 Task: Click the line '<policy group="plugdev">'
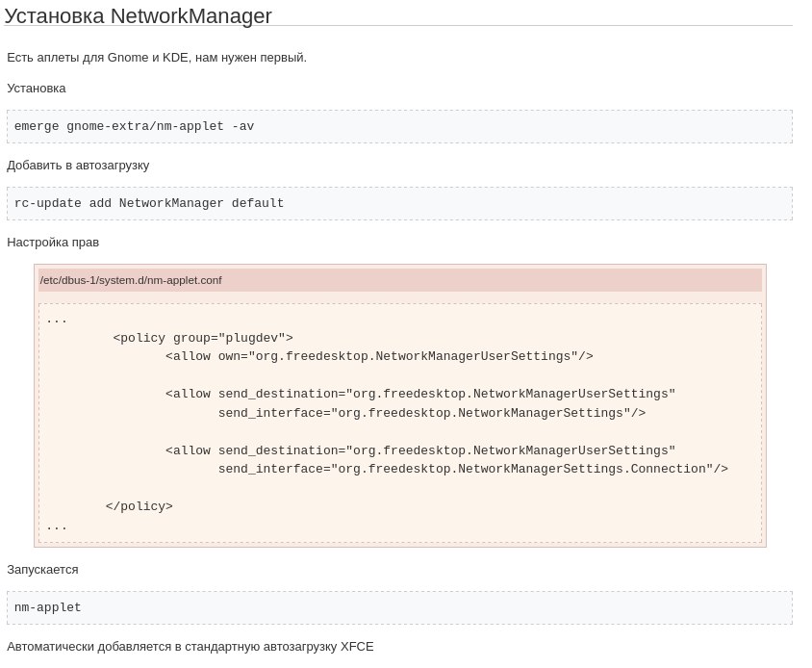pyautogui.click(x=203, y=338)
